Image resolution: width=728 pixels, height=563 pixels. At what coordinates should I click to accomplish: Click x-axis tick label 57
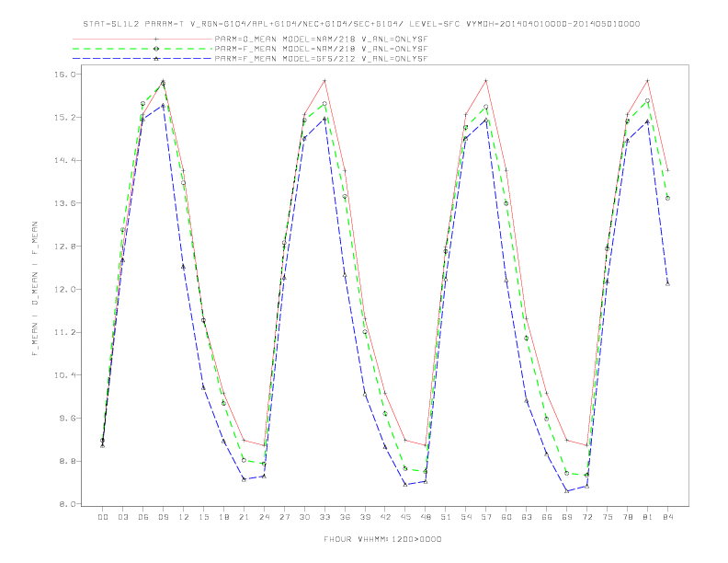(x=486, y=517)
